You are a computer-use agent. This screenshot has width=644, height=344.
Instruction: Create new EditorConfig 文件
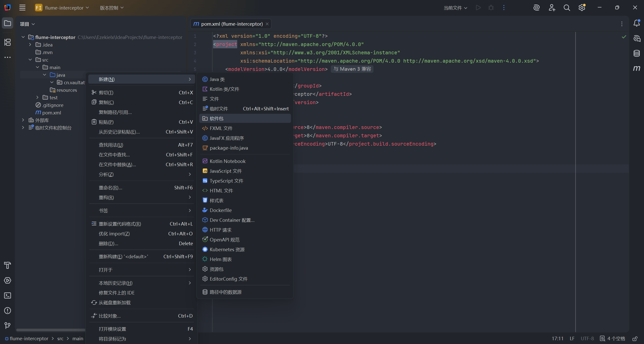pos(245,279)
